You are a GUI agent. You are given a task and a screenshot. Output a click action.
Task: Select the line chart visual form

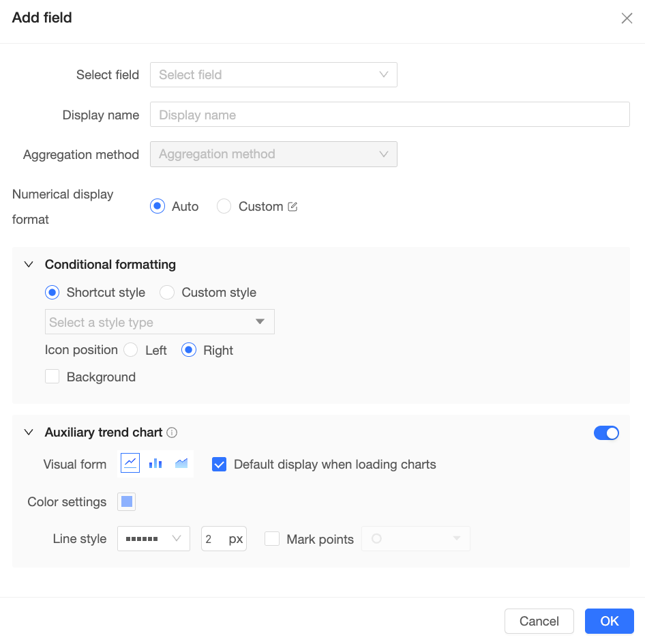(x=130, y=463)
